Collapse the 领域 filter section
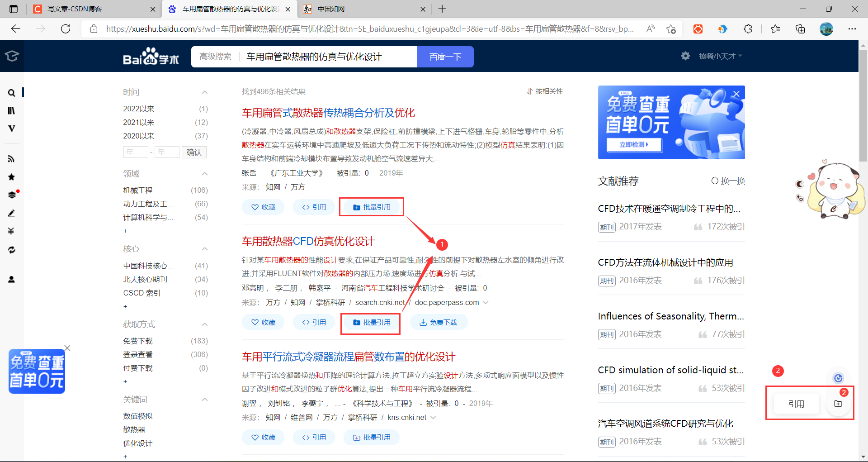This screenshot has width=868, height=462. click(205, 174)
